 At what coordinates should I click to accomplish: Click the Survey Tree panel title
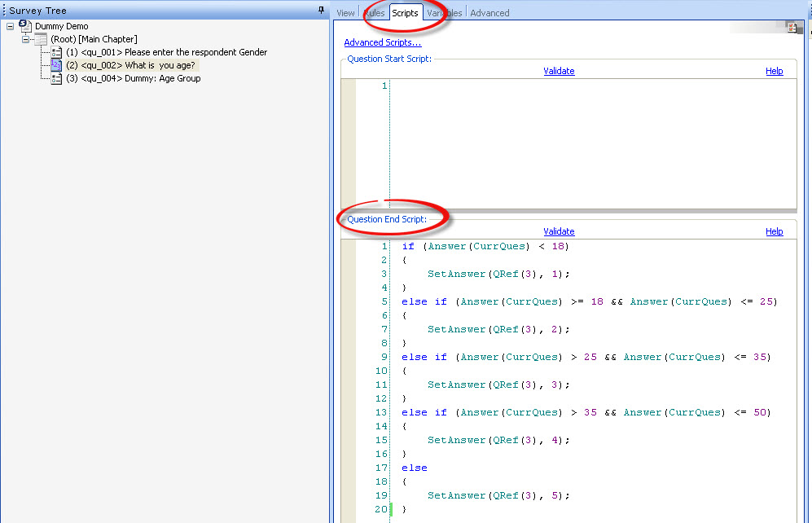tap(37, 11)
